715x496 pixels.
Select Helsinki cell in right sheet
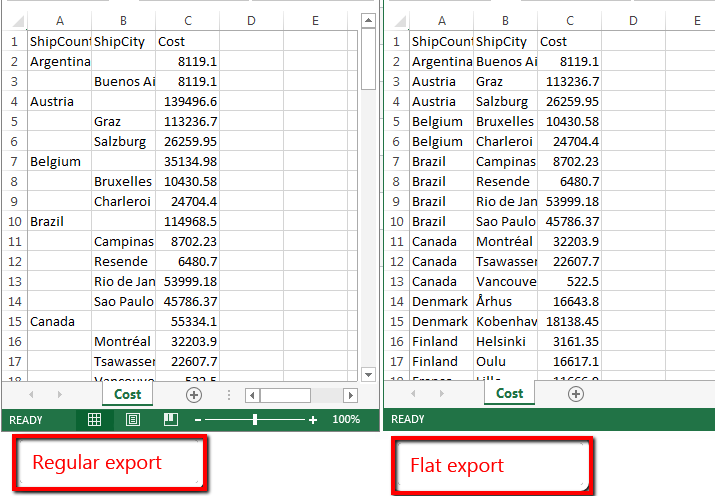pos(504,341)
